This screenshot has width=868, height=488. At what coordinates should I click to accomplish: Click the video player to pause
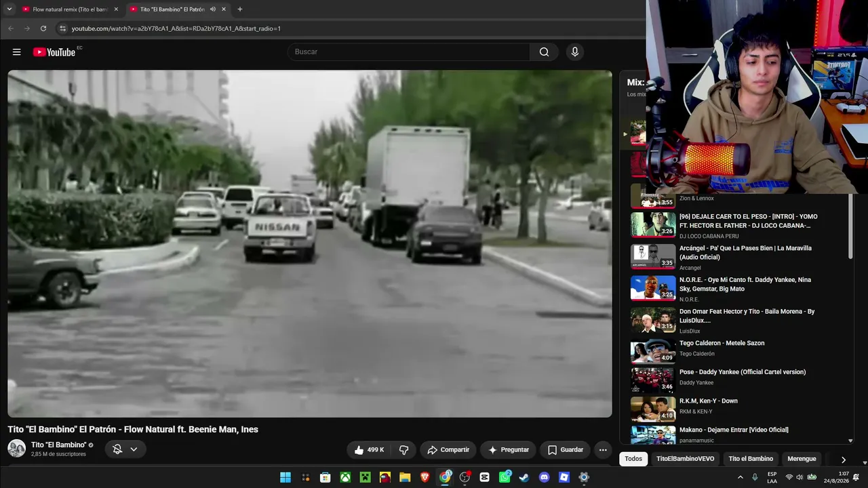310,244
